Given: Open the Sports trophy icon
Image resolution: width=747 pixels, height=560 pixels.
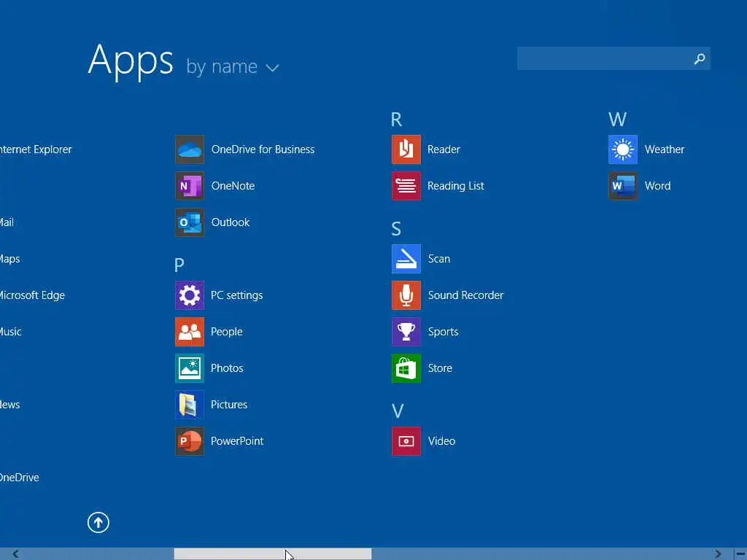Looking at the screenshot, I should pyautogui.click(x=406, y=332).
